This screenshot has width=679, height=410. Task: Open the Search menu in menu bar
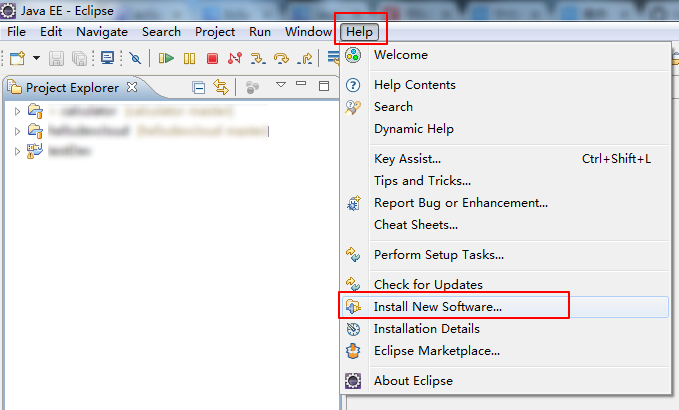[161, 32]
